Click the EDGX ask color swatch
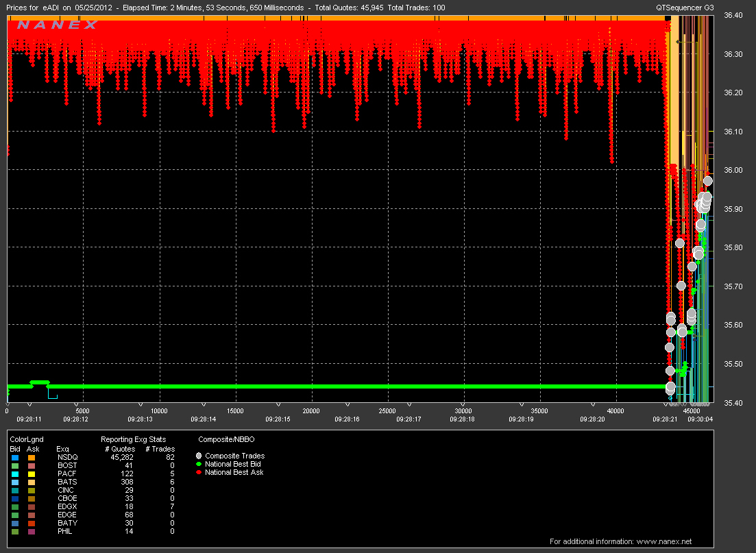756x553 pixels. point(32,506)
